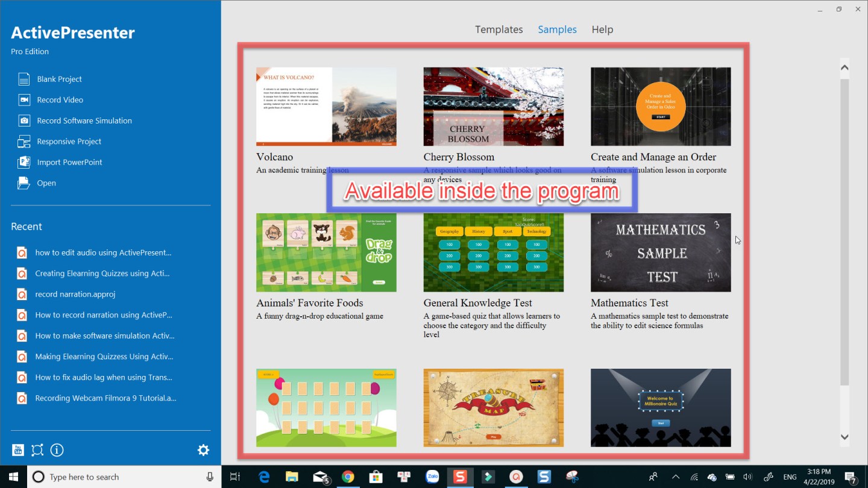Click the community network icon beside YouTube
Image resolution: width=868 pixels, height=488 pixels.
tap(37, 450)
